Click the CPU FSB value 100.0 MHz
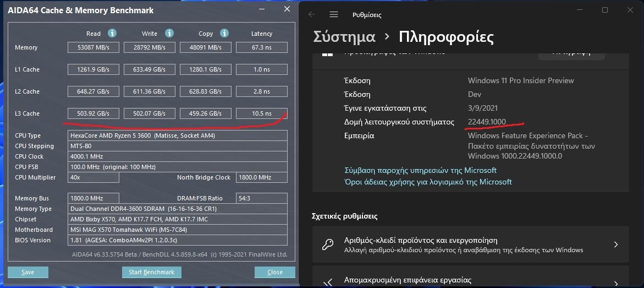The image size is (644, 288). [178, 167]
